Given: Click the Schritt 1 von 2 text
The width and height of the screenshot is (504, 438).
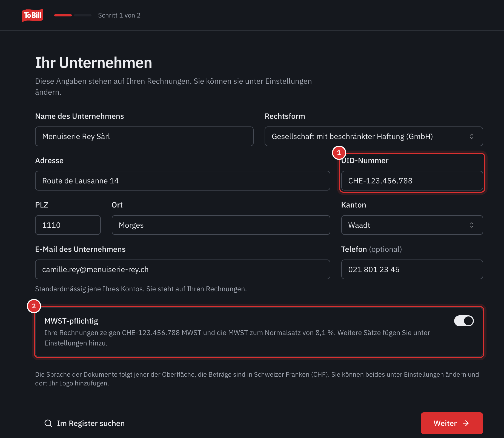Looking at the screenshot, I should pos(119,15).
